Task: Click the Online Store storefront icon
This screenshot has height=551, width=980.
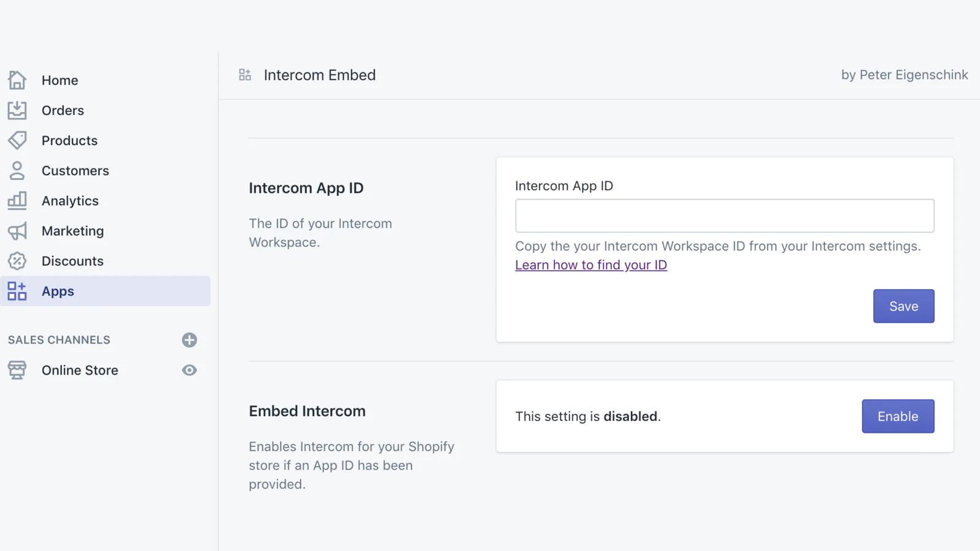Action: click(x=17, y=370)
